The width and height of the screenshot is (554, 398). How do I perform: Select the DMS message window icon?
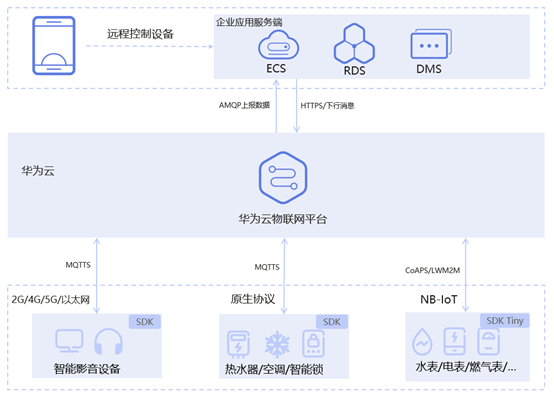tap(431, 44)
